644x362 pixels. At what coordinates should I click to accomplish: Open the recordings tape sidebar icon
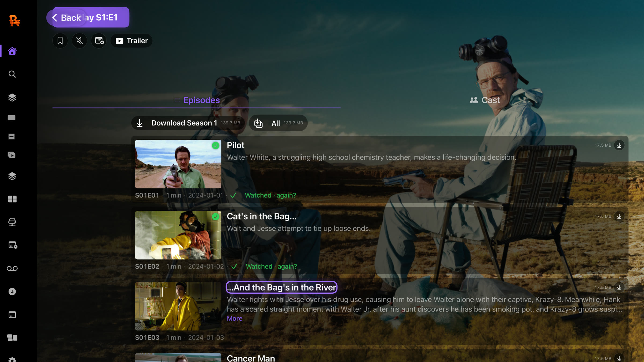coord(12,268)
